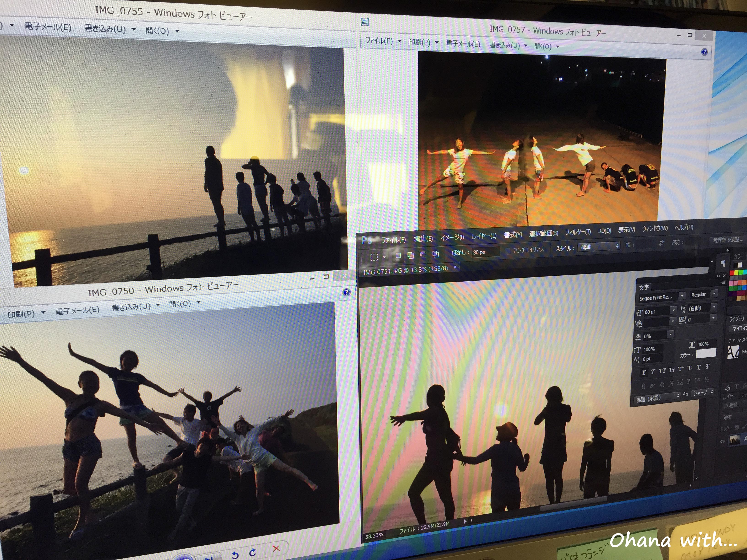Open 電子メール(E) in IMG_0755 viewer

(48, 27)
